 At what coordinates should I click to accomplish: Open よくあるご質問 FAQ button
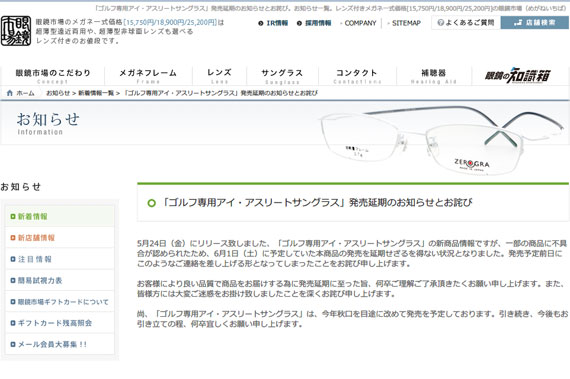click(466, 23)
